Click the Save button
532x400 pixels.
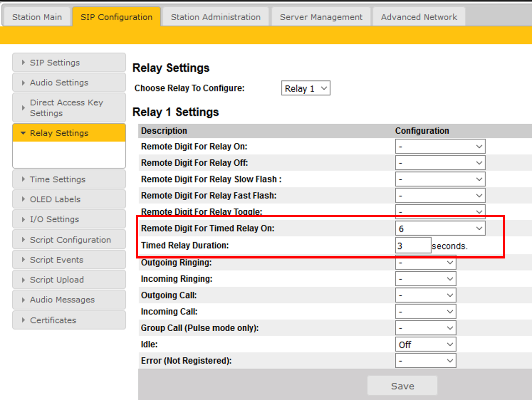(402, 386)
